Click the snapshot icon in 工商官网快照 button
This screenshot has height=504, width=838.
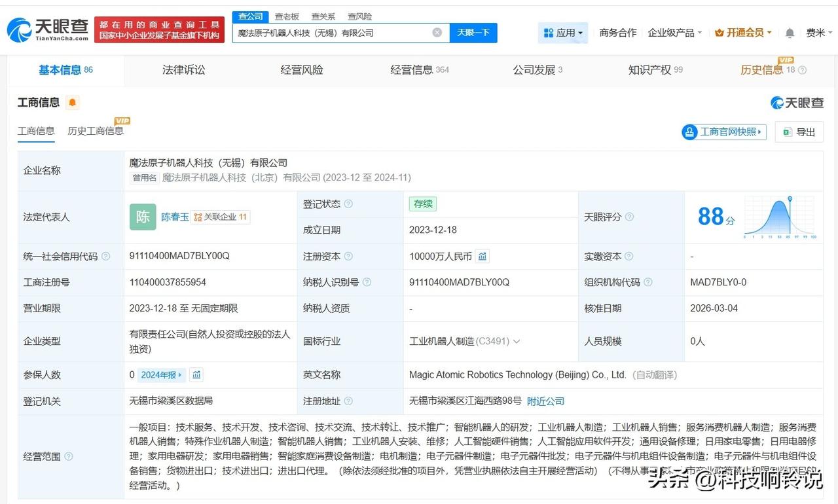(689, 132)
